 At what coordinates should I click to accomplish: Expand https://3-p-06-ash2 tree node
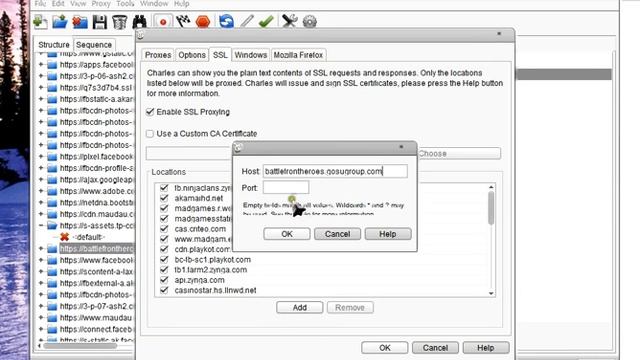tap(41, 76)
